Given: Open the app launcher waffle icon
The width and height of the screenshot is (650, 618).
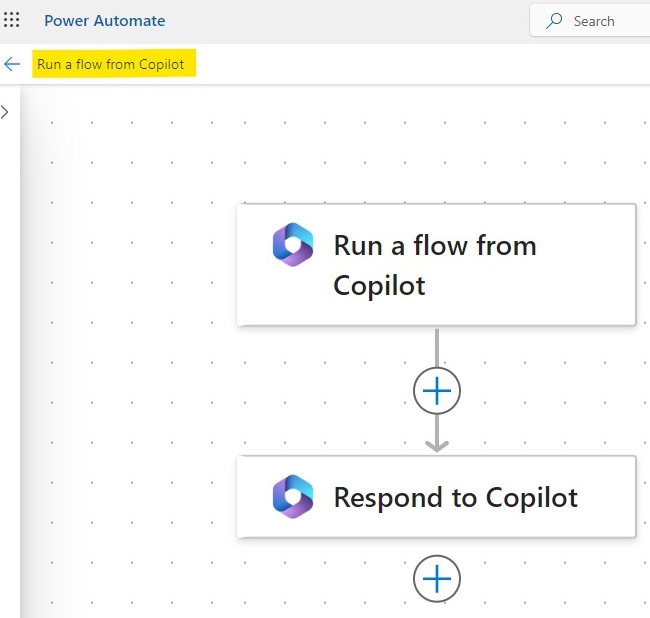Looking at the screenshot, I should pyautogui.click(x=12, y=20).
